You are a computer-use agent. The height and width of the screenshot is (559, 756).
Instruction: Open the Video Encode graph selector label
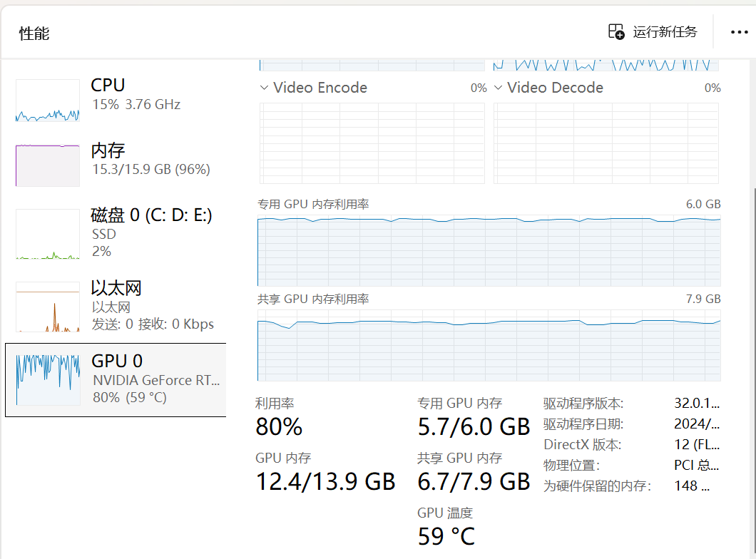pyautogui.click(x=320, y=88)
